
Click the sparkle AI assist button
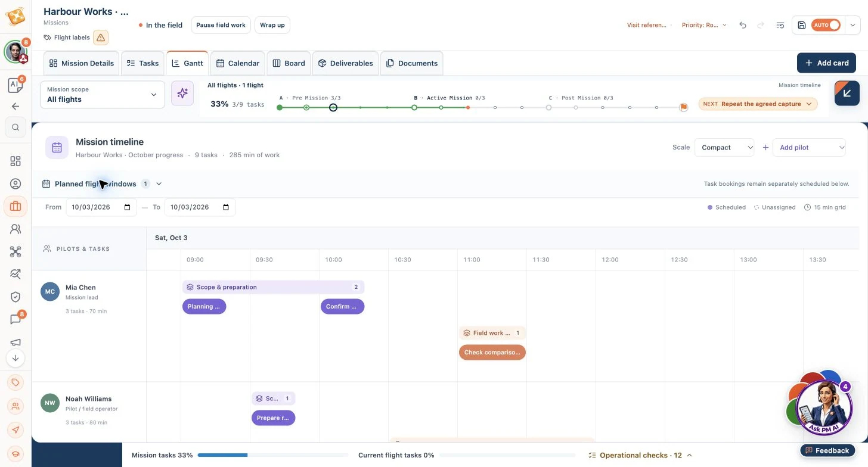click(182, 93)
